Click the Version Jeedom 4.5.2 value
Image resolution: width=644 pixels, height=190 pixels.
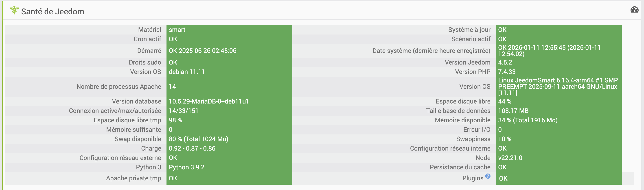(505, 63)
